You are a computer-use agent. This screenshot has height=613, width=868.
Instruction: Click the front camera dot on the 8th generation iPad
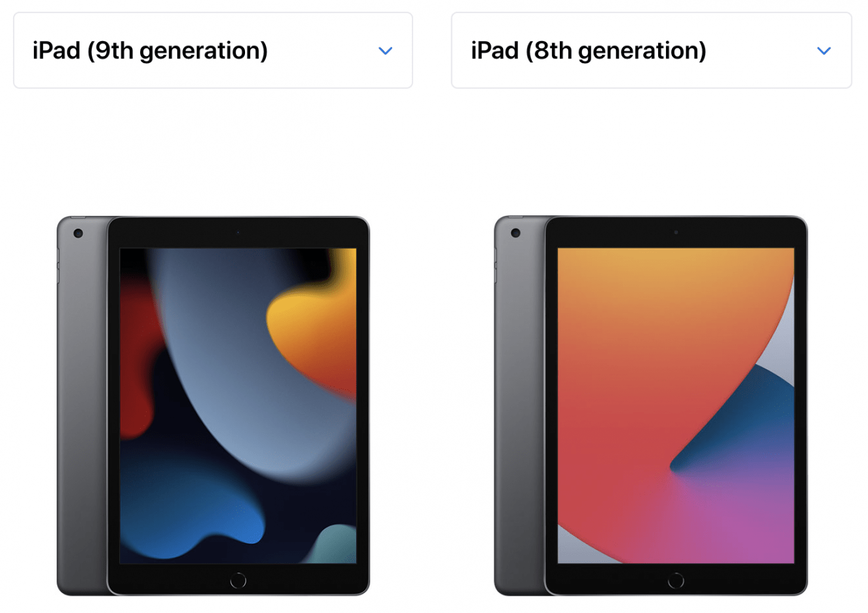click(676, 233)
